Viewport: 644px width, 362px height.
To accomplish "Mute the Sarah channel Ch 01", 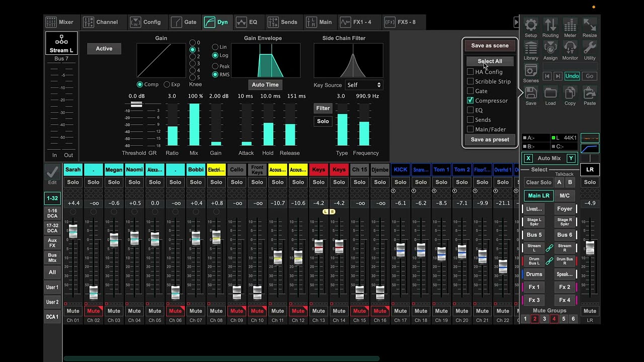I will [x=73, y=311].
